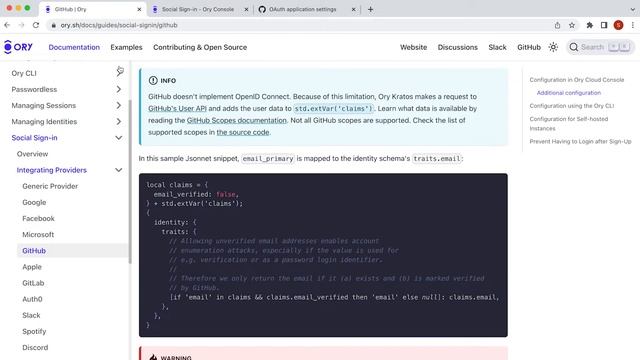Click the browser back arrow

[x=7, y=25]
